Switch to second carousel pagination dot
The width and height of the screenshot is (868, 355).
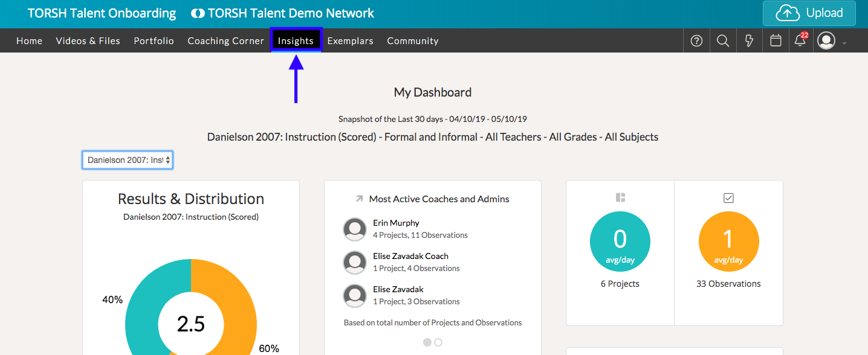click(x=438, y=342)
